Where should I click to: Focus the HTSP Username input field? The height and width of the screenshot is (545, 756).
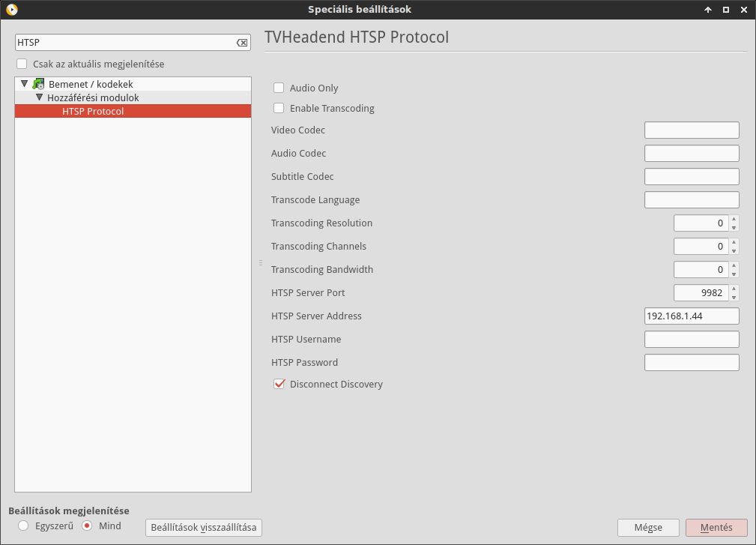pos(692,339)
